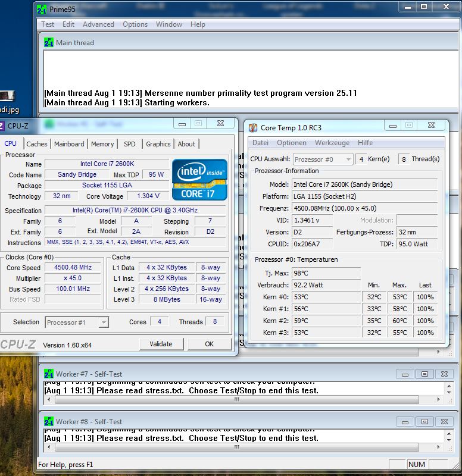
Task: Click the CPUID value 0x206A7
Action: pos(312,244)
